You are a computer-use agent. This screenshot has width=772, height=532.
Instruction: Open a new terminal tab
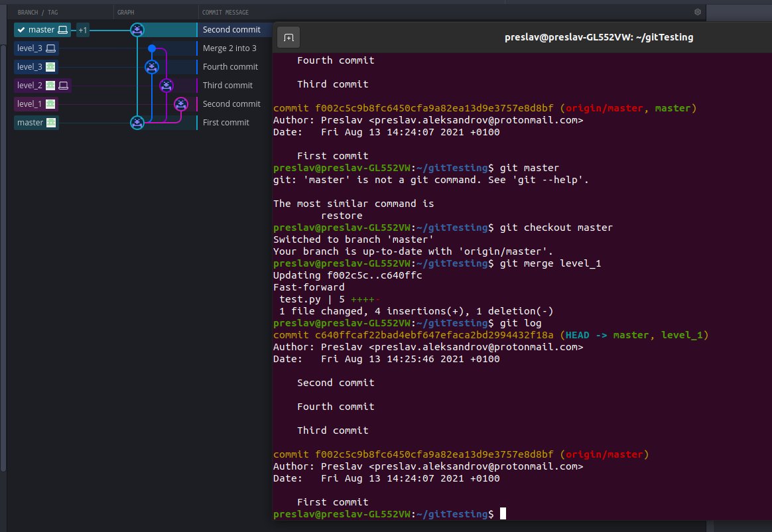(x=289, y=37)
